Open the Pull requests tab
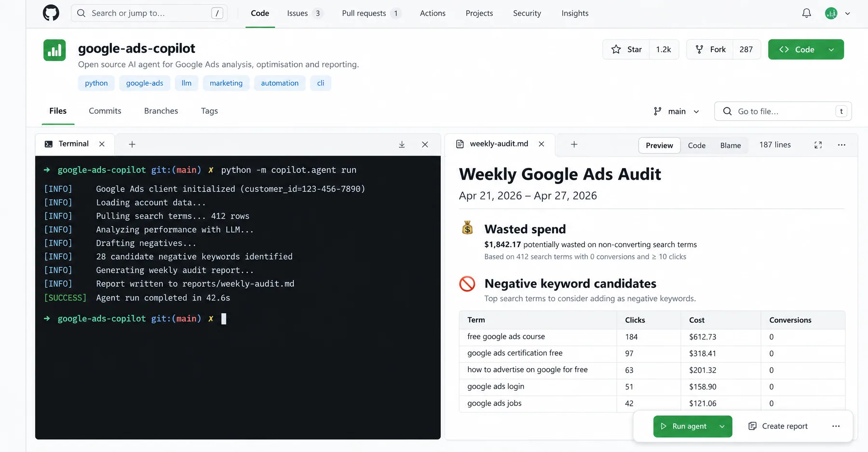This screenshot has height=452, width=868. click(x=371, y=13)
